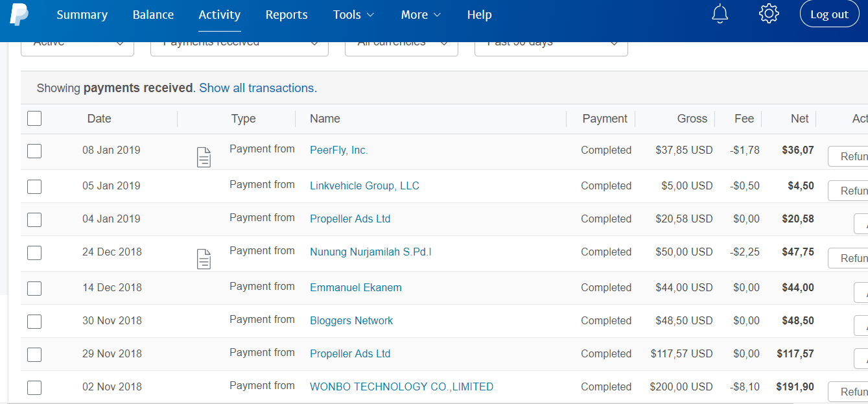The image size is (868, 404).
Task: Click the Log out button
Action: [829, 14]
